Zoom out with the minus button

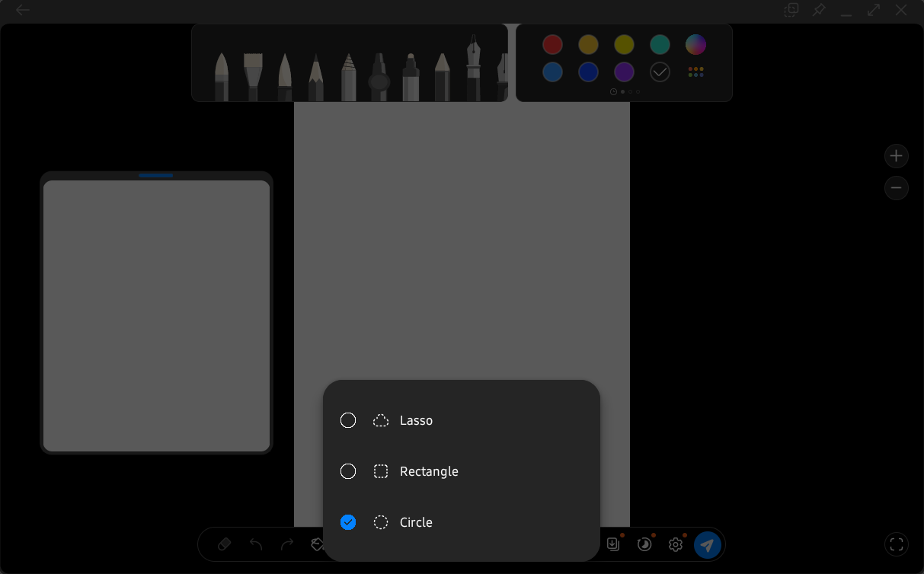pyautogui.click(x=896, y=188)
